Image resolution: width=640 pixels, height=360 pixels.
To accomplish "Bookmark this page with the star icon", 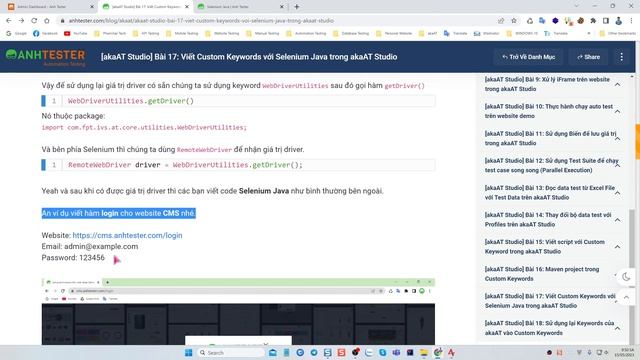I will (514, 20).
